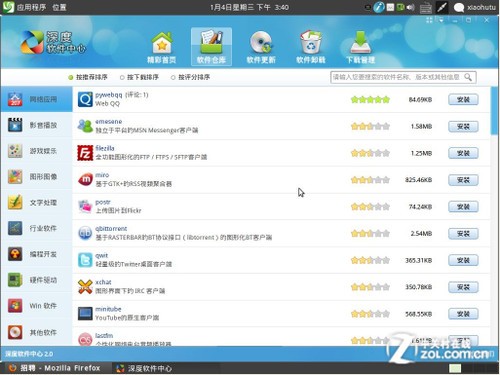Install qbittorrent with its 安装 button

463,234
